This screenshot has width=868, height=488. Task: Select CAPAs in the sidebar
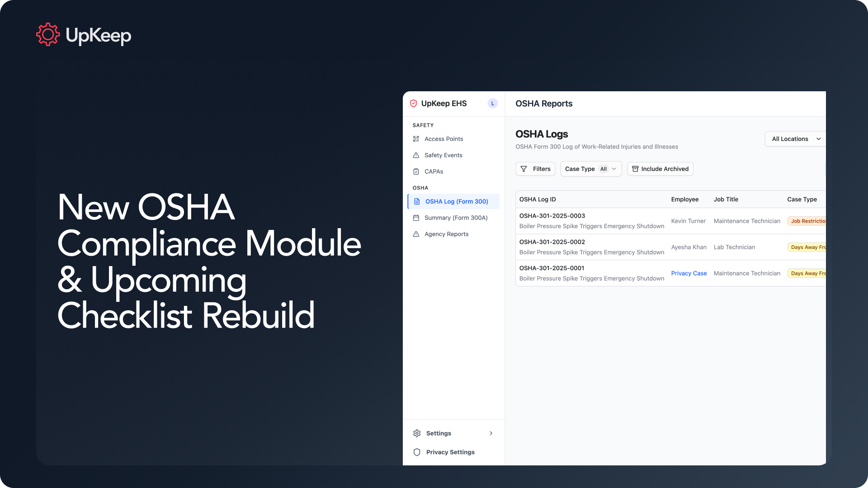(453, 171)
